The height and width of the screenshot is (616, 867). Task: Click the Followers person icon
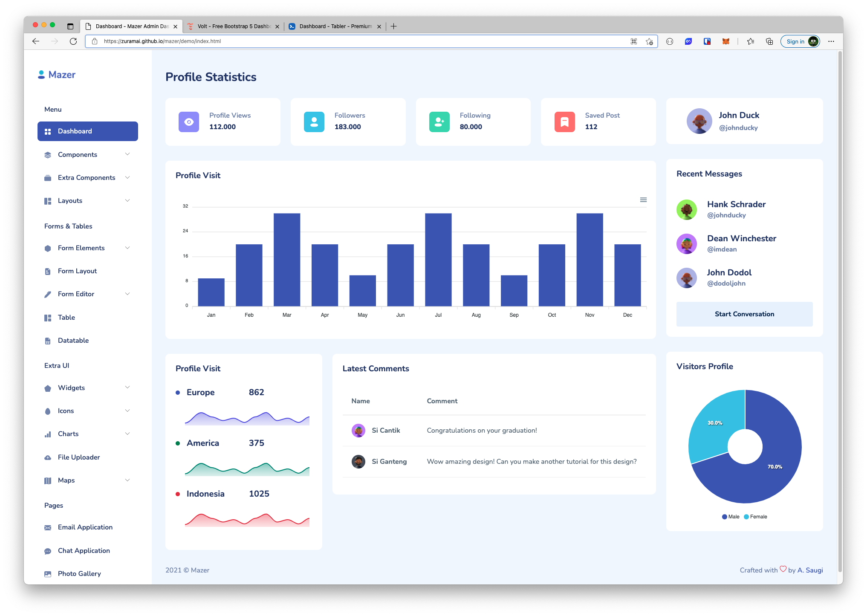click(313, 122)
